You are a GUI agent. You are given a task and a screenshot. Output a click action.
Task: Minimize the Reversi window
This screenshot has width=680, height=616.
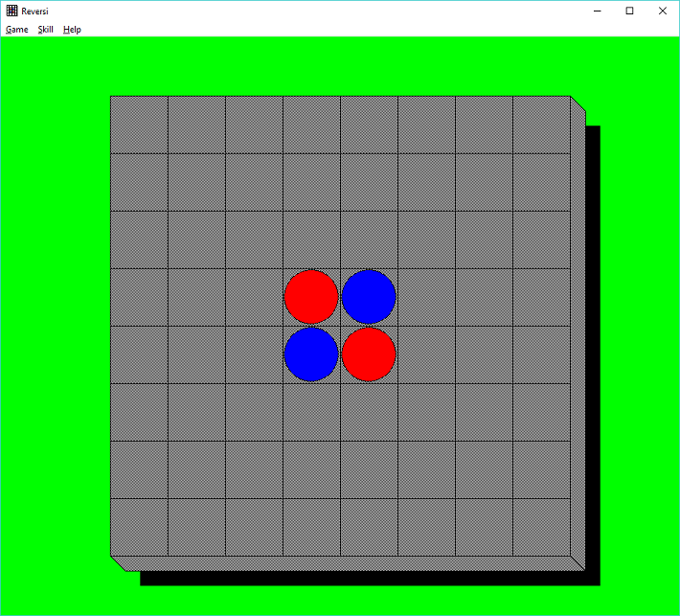coord(598,11)
